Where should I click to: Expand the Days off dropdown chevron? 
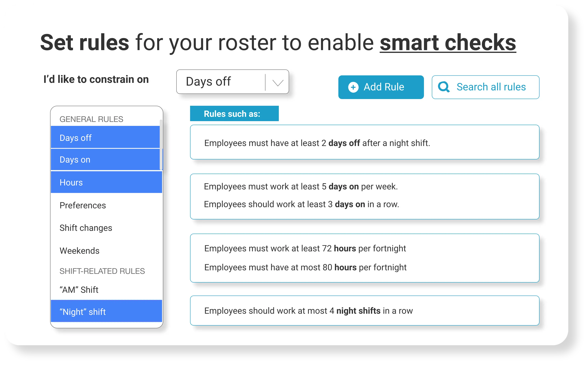tap(277, 82)
